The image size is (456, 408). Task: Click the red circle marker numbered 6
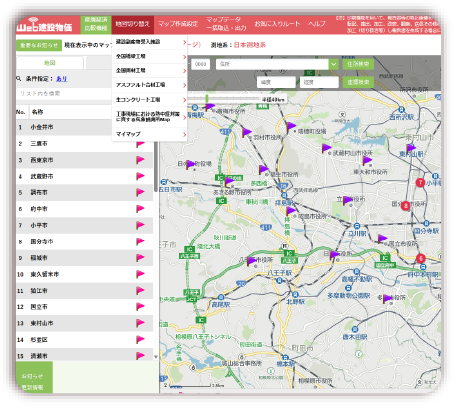421,258
